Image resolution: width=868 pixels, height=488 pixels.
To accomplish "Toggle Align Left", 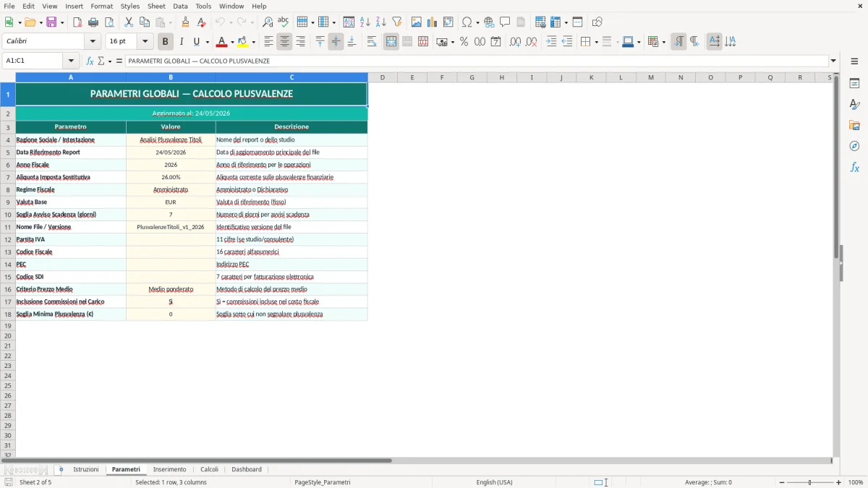I will pos(268,42).
